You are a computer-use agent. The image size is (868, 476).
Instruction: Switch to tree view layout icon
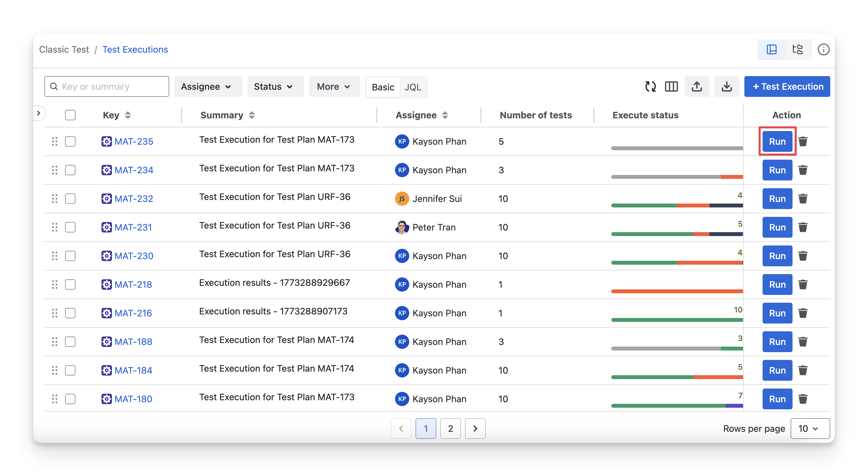(x=798, y=49)
